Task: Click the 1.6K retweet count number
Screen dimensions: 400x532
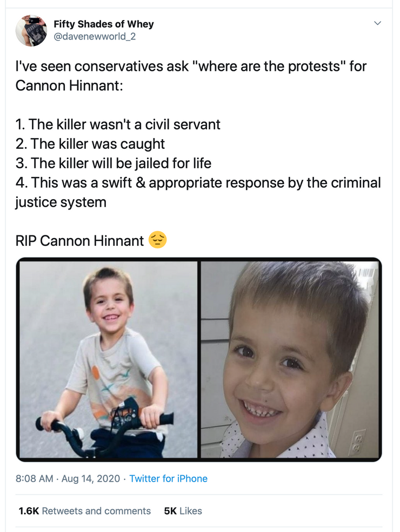Action: (x=29, y=511)
